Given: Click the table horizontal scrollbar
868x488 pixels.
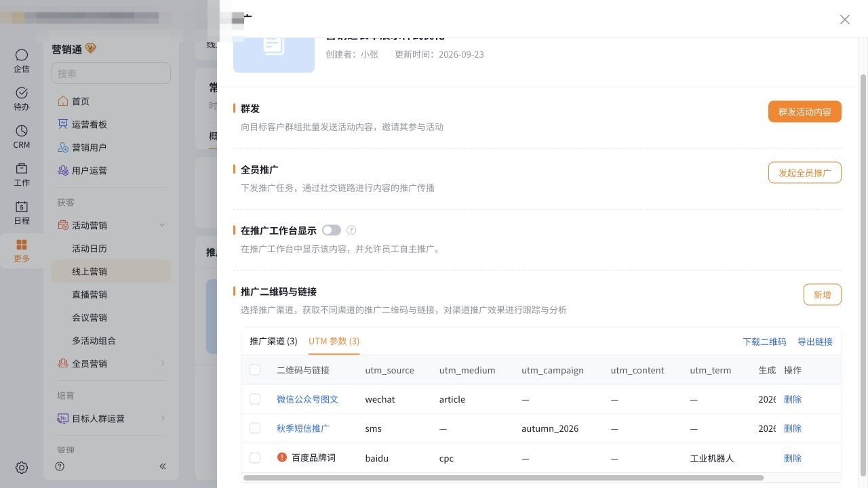Looking at the screenshot, I should (503, 478).
